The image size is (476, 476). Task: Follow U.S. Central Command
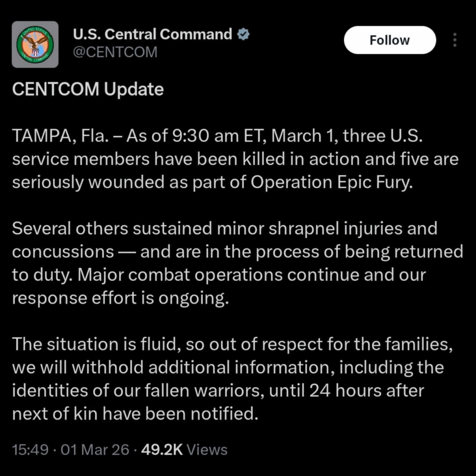(390, 40)
